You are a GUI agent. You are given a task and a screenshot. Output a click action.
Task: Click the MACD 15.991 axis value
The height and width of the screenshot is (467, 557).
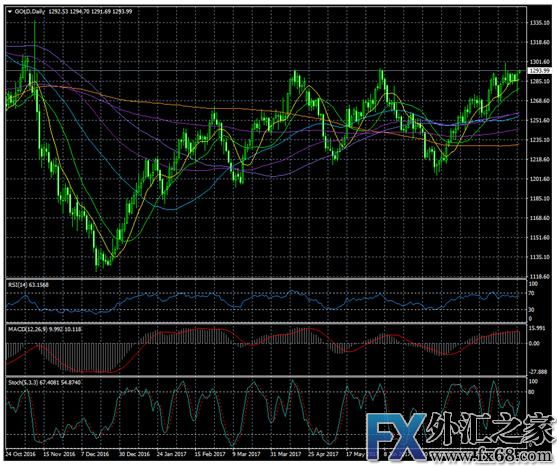point(536,328)
